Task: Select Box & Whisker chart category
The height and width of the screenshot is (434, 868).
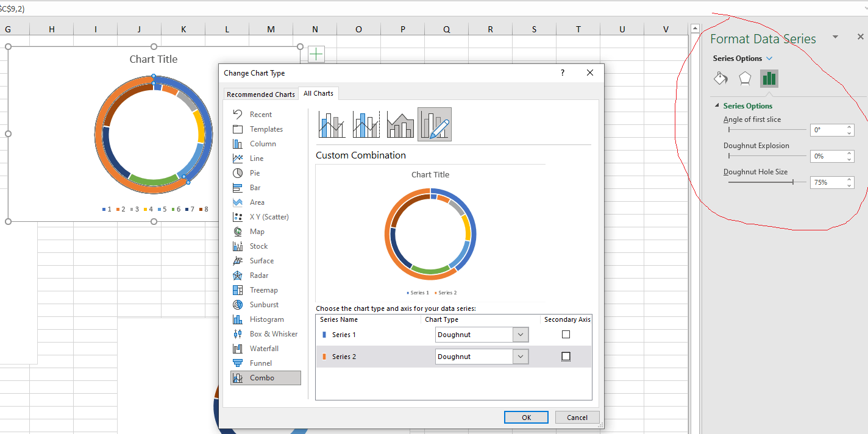Action: (x=265, y=334)
